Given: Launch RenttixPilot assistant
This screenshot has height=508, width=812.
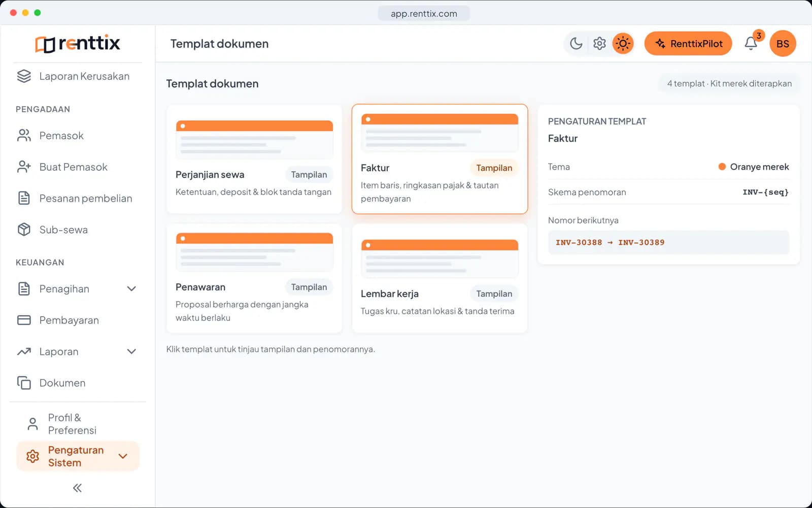Looking at the screenshot, I should (688, 44).
